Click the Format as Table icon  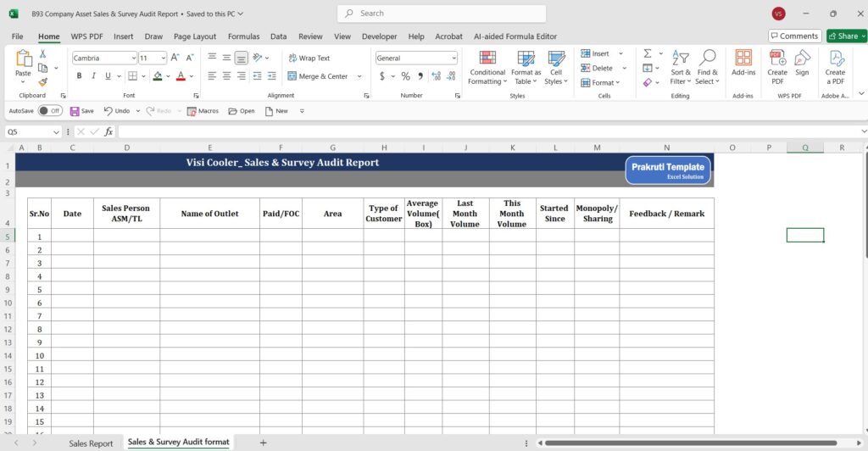(526, 67)
